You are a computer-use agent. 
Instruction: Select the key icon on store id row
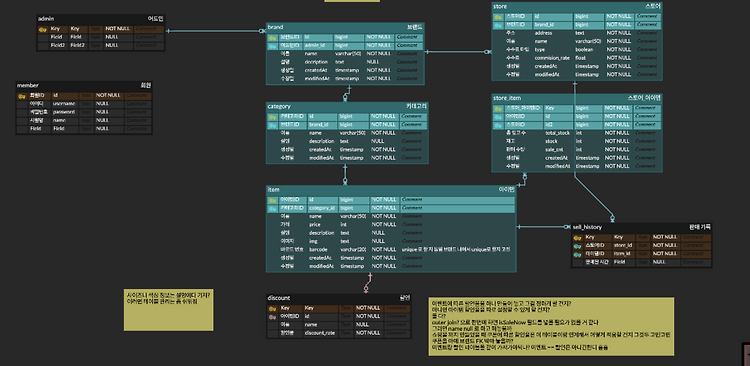tap(498, 17)
